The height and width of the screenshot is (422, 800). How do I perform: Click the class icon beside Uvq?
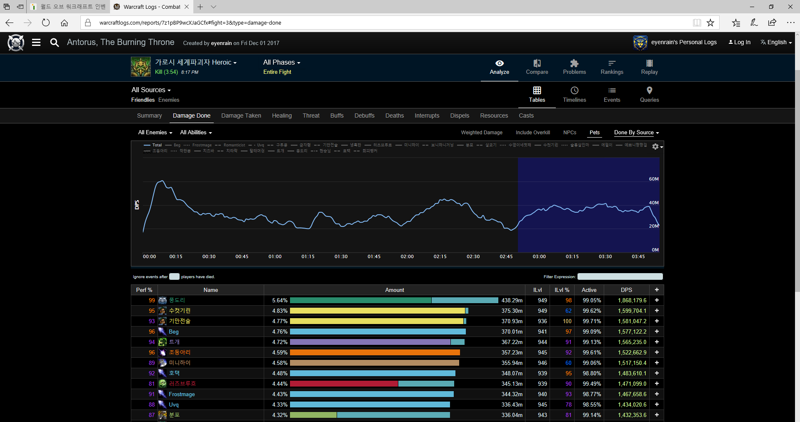162,405
